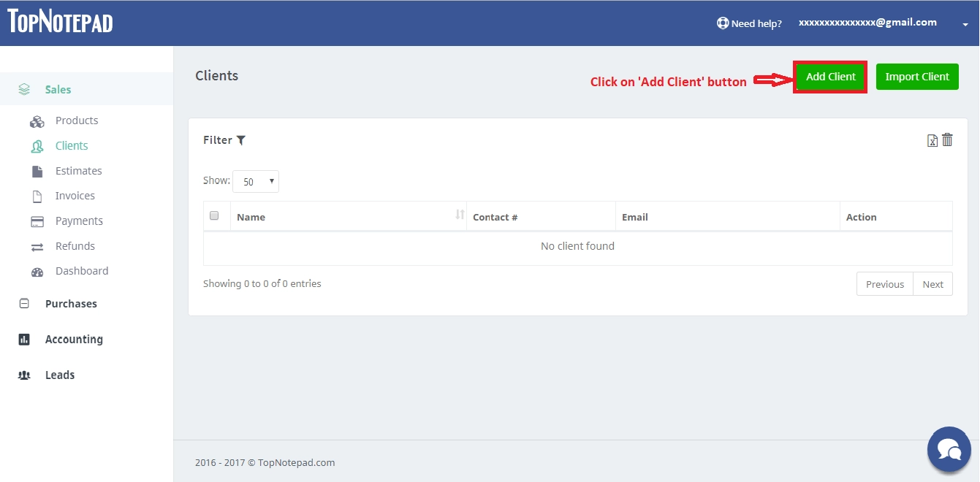The height and width of the screenshot is (482, 980).
Task: Open the filter funnel icon
Action: (x=241, y=139)
